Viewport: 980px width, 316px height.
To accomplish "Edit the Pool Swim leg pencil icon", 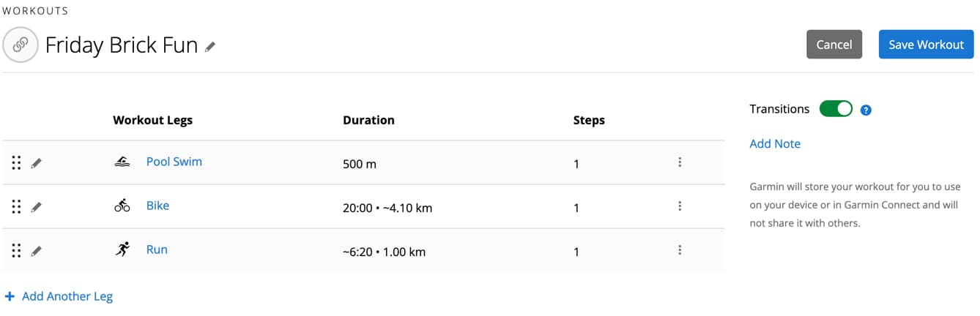I will [x=36, y=163].
